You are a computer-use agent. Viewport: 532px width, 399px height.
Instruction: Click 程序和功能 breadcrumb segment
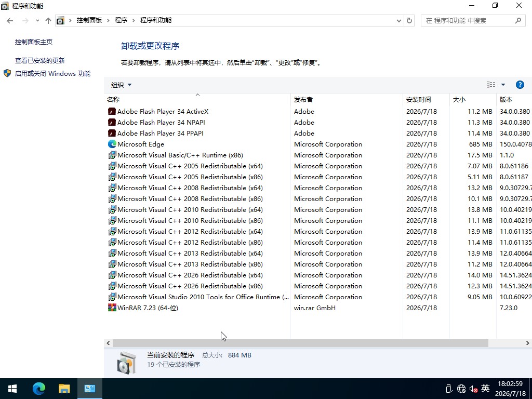tap(156, 20)
